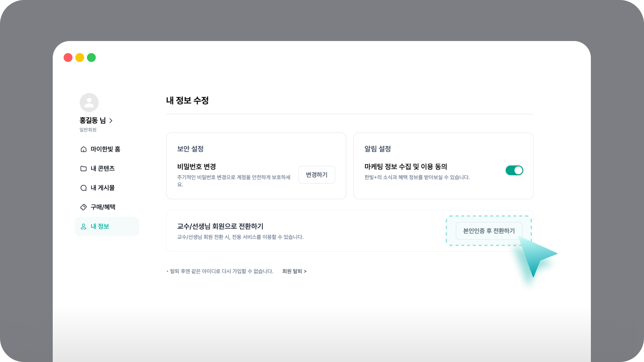
Task: Disable the marketing consent toggle switch
Action: (514, 171)
